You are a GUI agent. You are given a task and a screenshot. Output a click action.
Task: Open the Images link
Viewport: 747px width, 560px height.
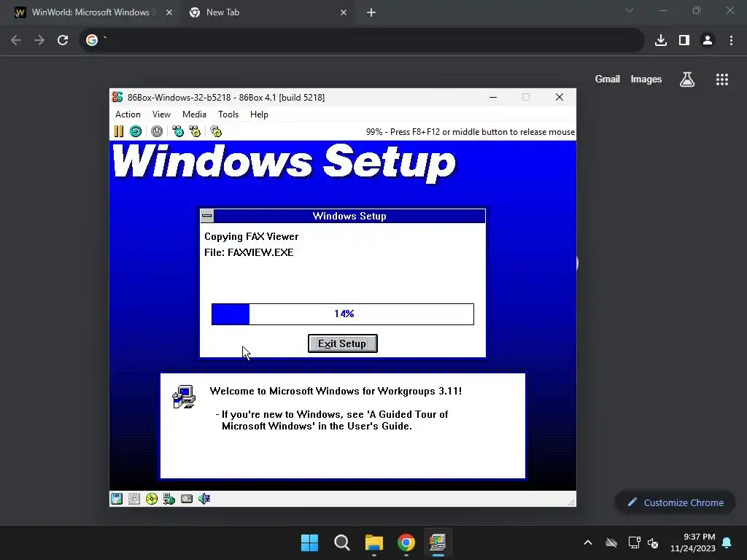(x=646, y=79)
